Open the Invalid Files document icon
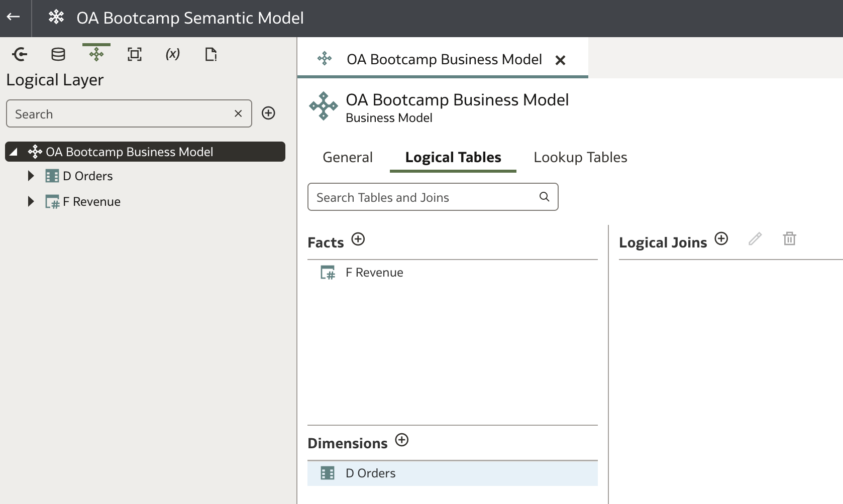This screenshot has width=843, height=504. tap(211, 54)
